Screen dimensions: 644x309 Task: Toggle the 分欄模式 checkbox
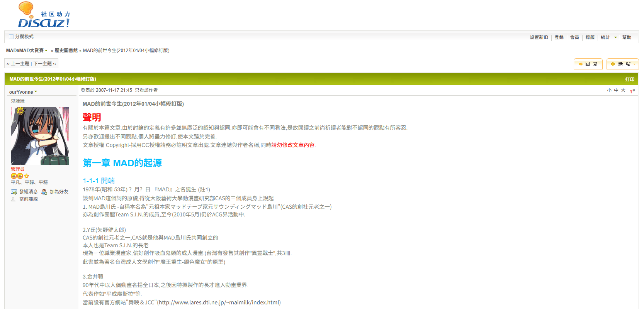(x=11, y=37)
